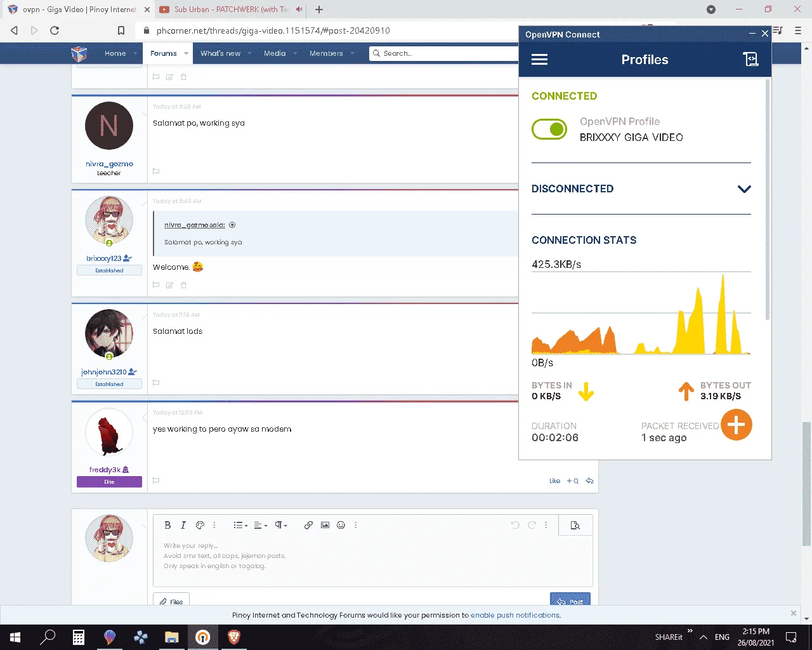Expand the Forums dropdown arrow
812x650 pixels.
186,53
